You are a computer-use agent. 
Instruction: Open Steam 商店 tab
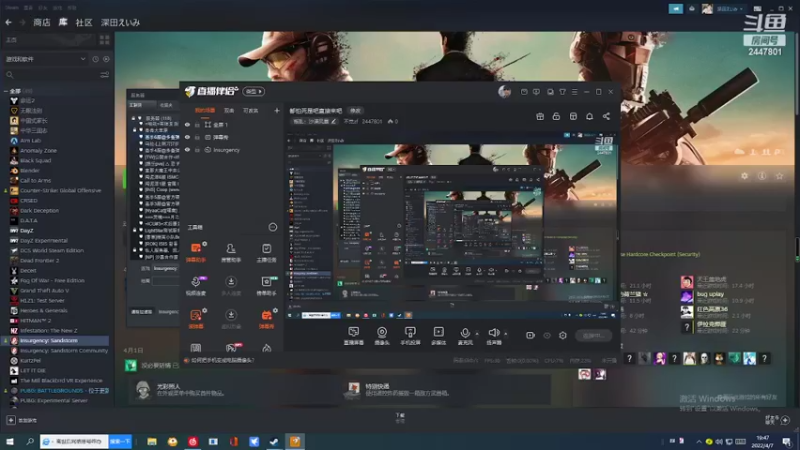(42, 22)
